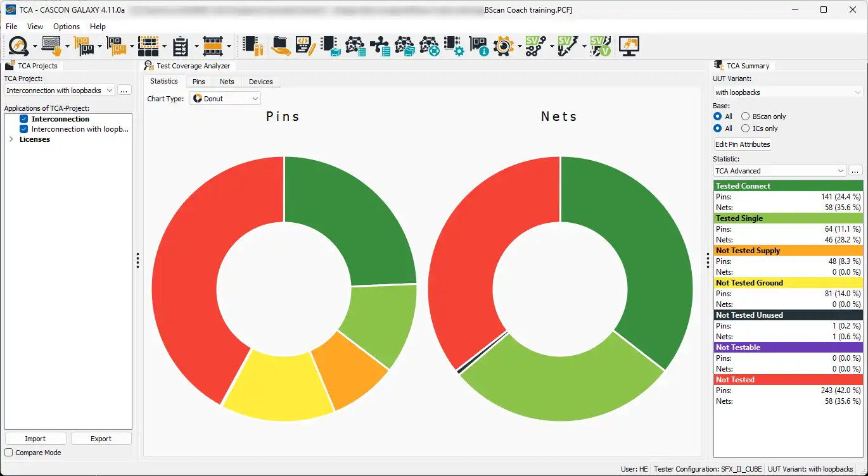The width and height of the screenshot is (868, 476).
Task: Uncheck the Interconnection application checkbox
Action: pyautogui.click(x=23, y=119)
